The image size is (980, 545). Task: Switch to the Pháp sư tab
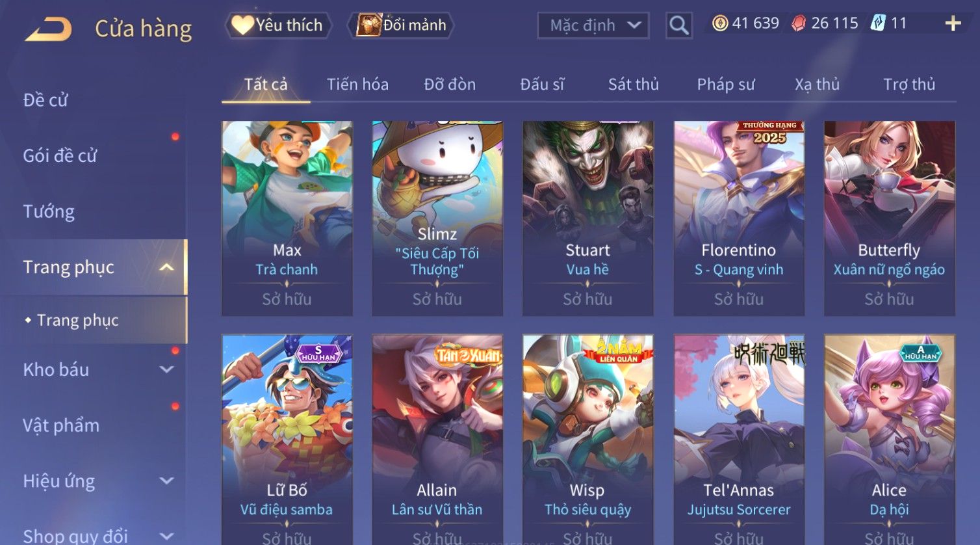pyautogui.click(x=726, y=85)
